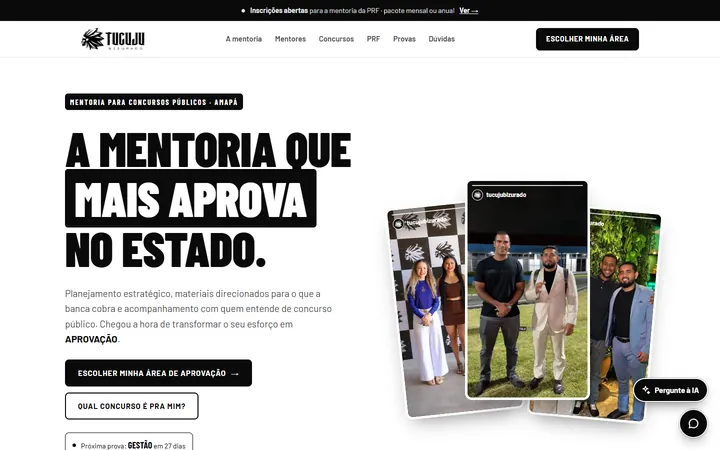Click 'Mentoria para concursos públicos - Amapá' tag

[154, 102]
